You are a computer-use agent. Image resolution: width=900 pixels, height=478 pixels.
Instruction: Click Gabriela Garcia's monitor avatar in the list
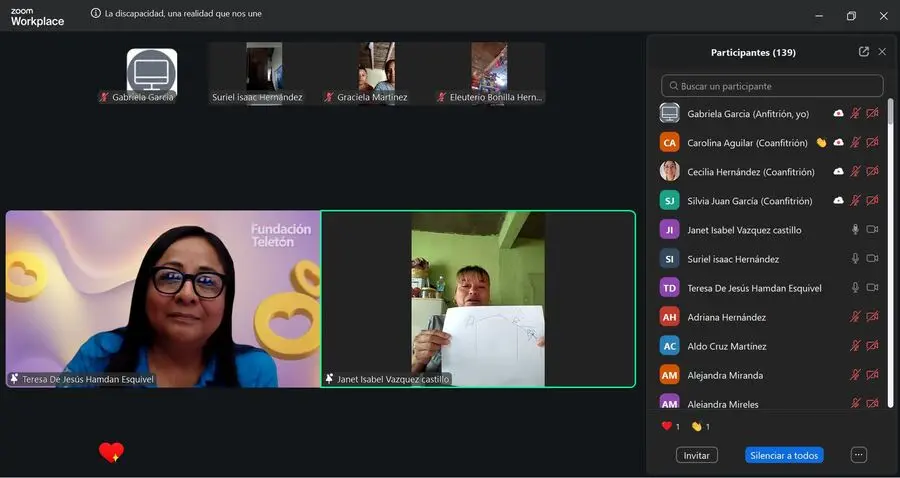(669, 113)
